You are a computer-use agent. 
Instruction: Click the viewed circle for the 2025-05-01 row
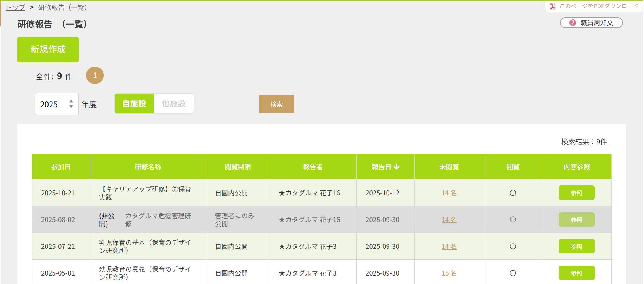coord(513,273)
